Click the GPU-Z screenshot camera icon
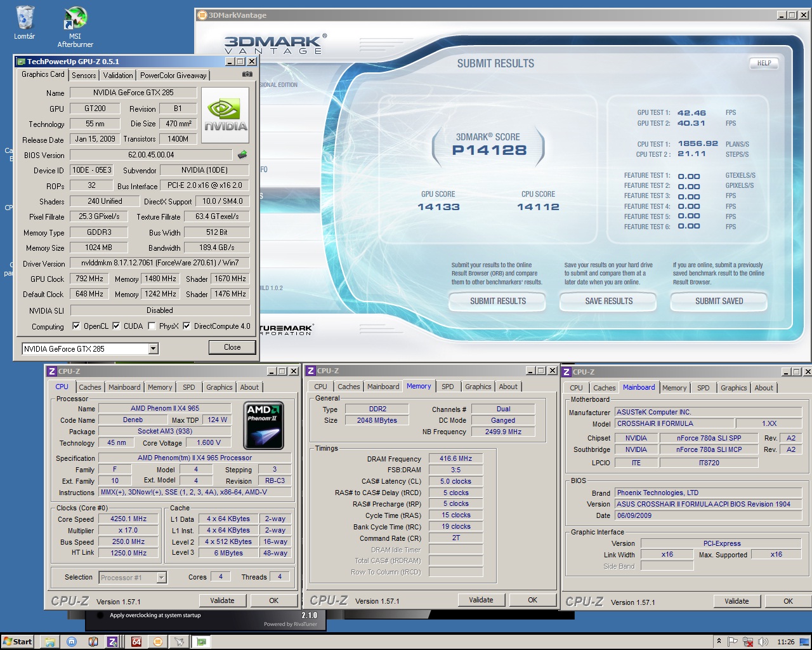 point(247,74)
